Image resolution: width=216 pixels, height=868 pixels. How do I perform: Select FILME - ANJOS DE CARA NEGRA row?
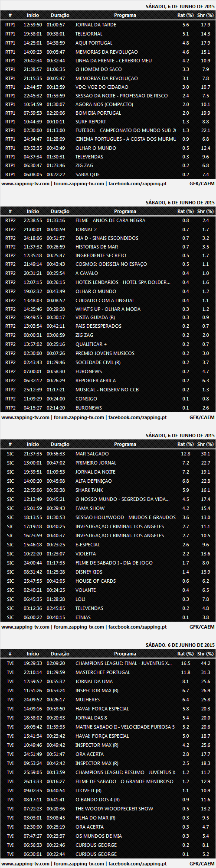(x=108, y=220)
